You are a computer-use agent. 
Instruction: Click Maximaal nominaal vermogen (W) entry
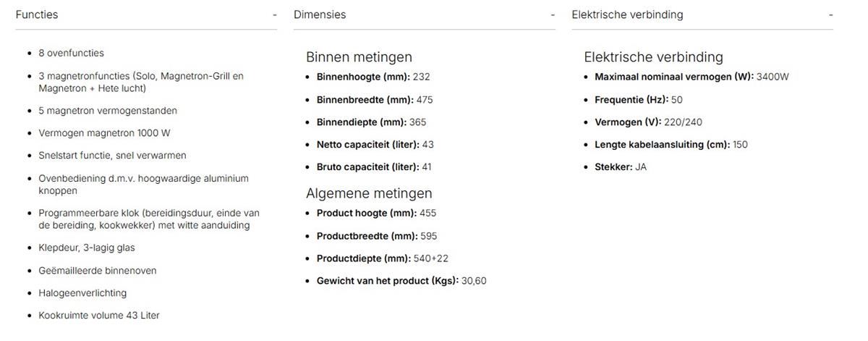point(692,77)
